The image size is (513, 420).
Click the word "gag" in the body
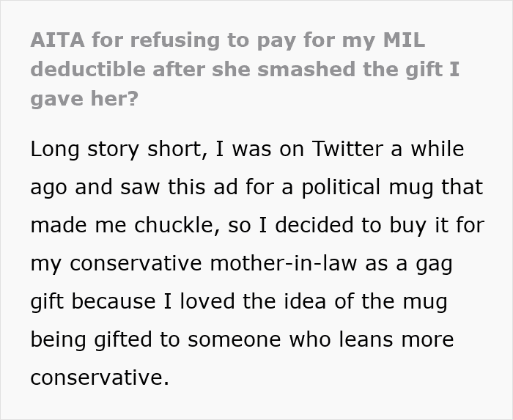click(432, 263)
